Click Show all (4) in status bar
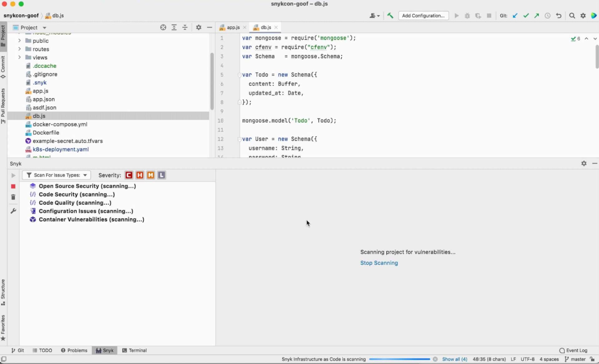 454,359
